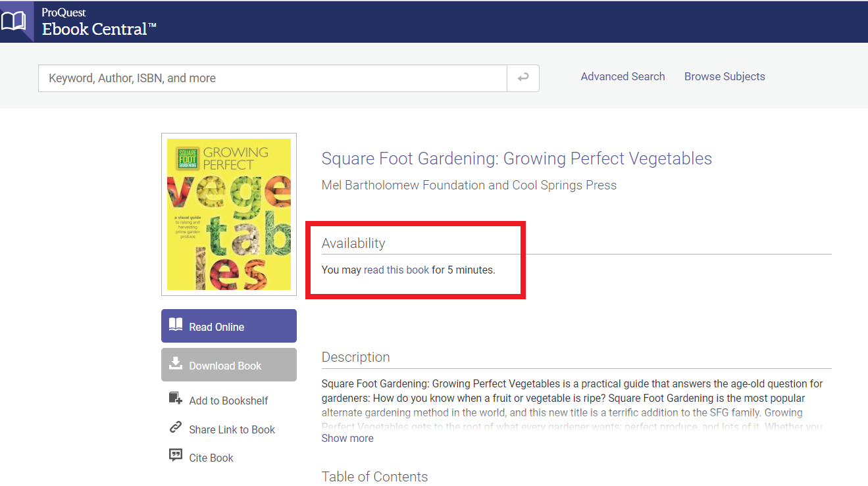Follow the 'read this book' link
Screen dimensions: 868x486
pos(396,270)
